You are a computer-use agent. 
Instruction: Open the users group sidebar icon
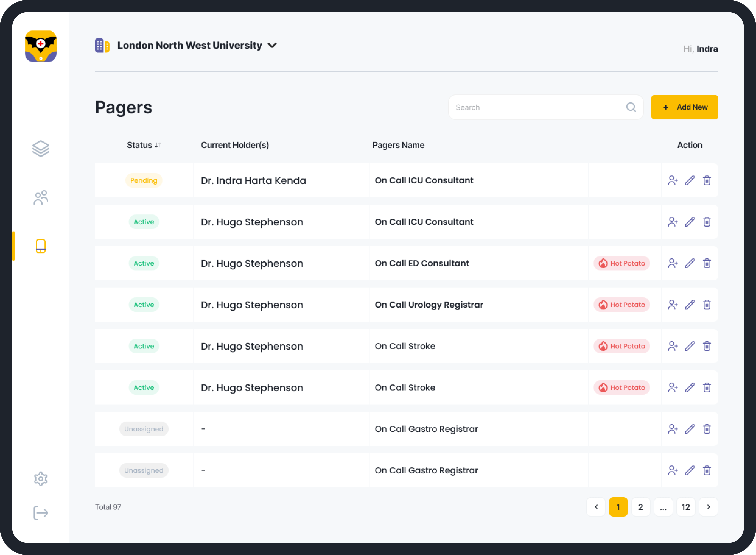pos(41,198)
